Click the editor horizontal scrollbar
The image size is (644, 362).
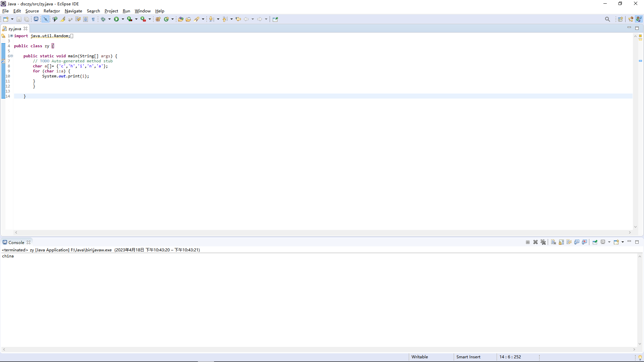pos(322,232)
